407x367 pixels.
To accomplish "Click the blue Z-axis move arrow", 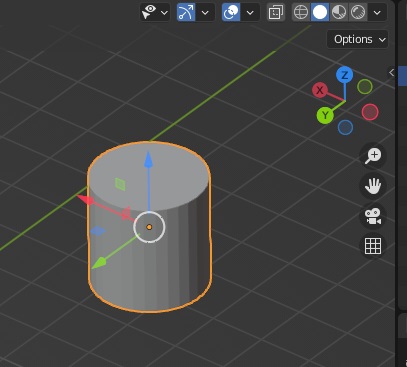I will coord(148,159).
